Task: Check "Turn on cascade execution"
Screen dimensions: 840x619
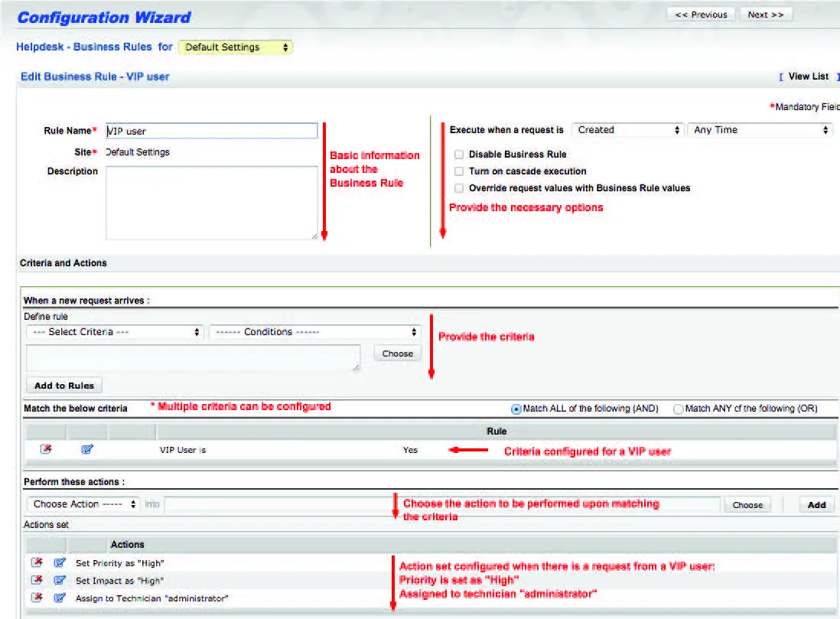Action: pos(459,171)
